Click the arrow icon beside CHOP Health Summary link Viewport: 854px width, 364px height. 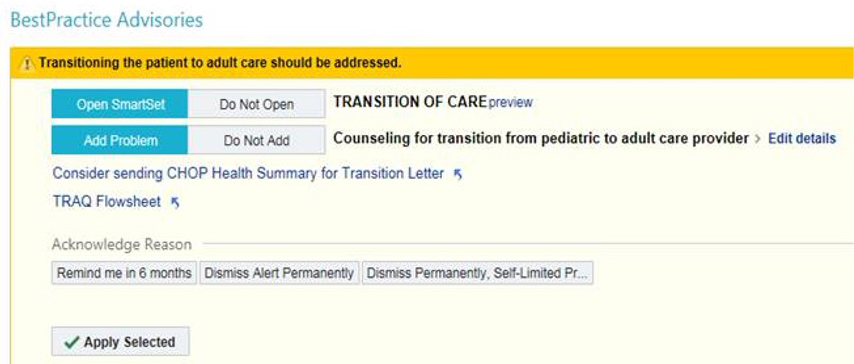tap(458, 175)
